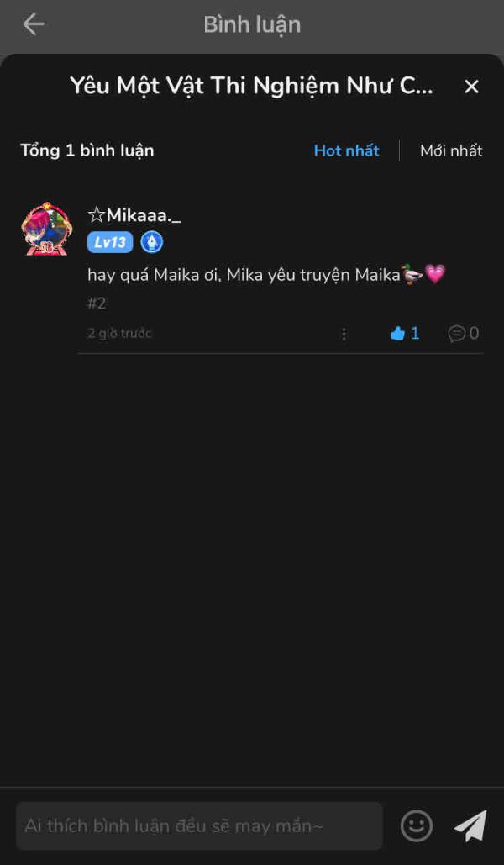
Task: Open the emoji picker smiley icon
Action: [417, 825]
